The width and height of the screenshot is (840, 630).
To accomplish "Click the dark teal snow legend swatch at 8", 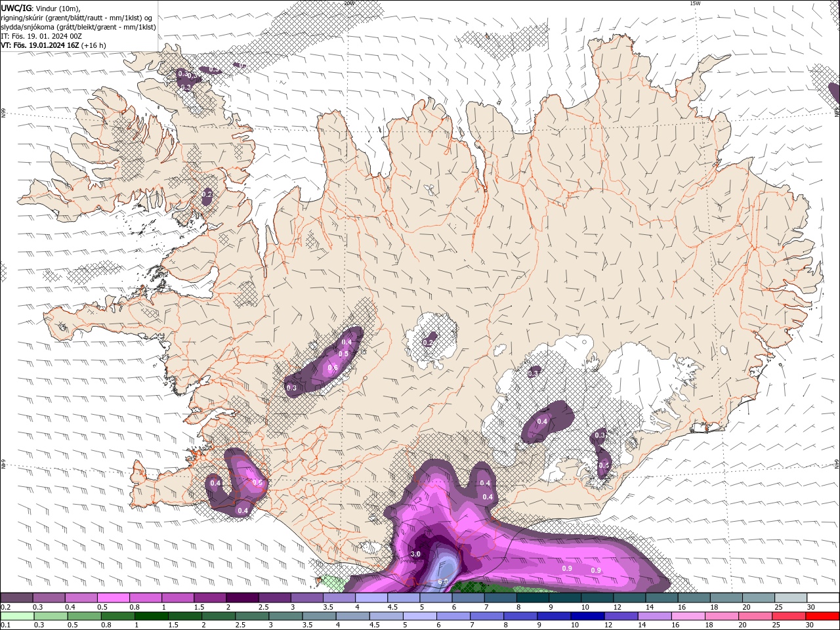I will [533, 598].
